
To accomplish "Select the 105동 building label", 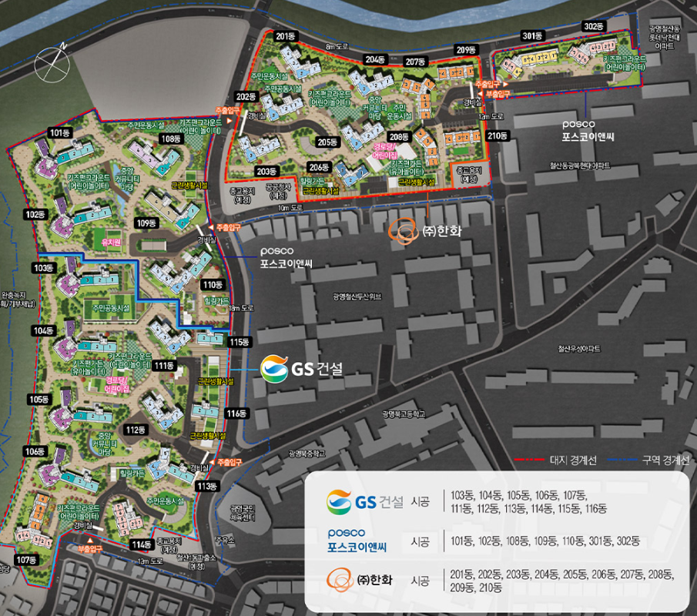I will (x=39, y=399).
